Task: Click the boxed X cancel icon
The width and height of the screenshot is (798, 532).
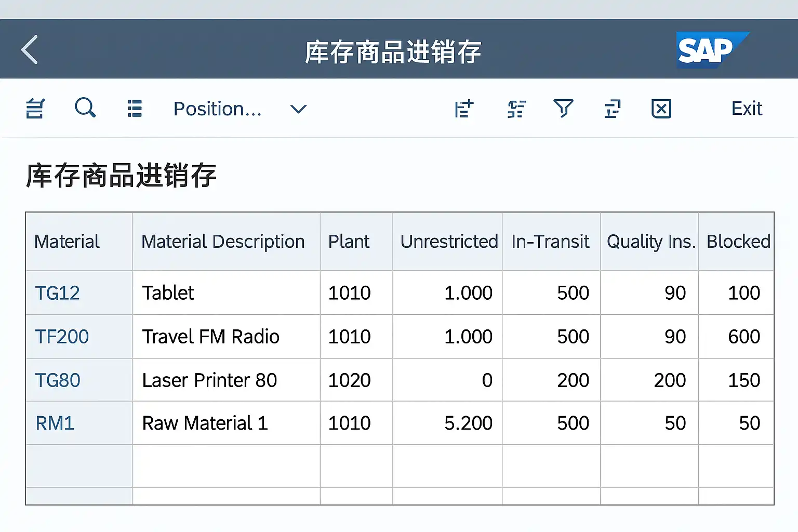Action: (x=661, y=109)
